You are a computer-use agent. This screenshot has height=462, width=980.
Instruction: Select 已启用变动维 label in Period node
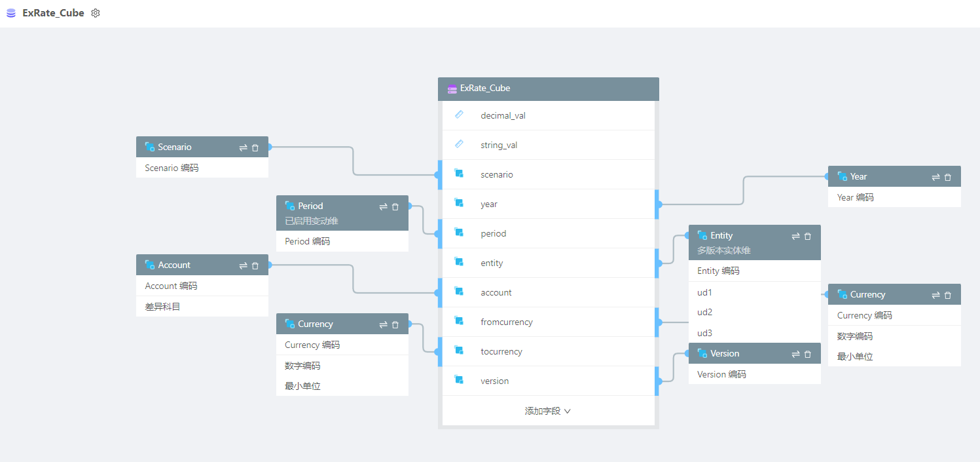click(x=312, y=221)
